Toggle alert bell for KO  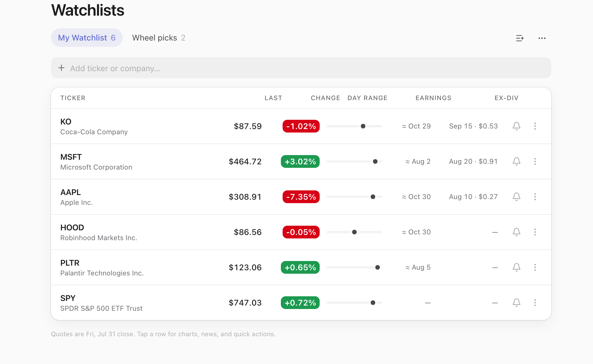tap(517, 126)
